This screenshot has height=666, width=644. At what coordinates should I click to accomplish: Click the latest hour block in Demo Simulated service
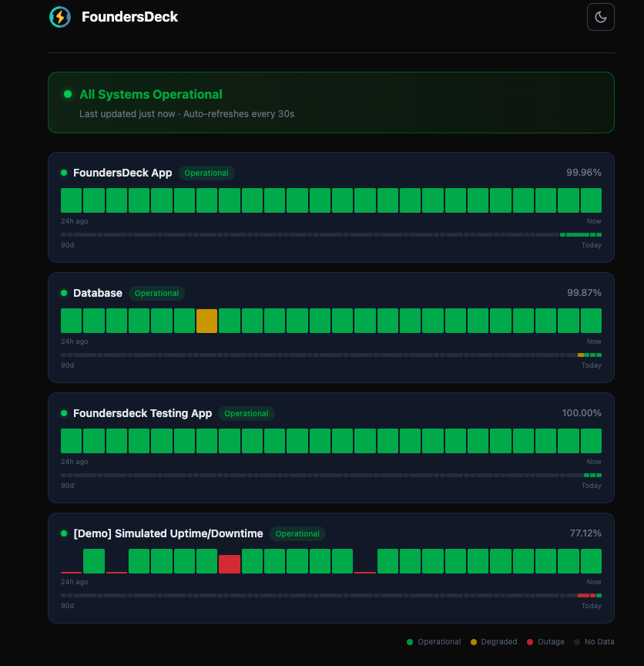[591, 561]
